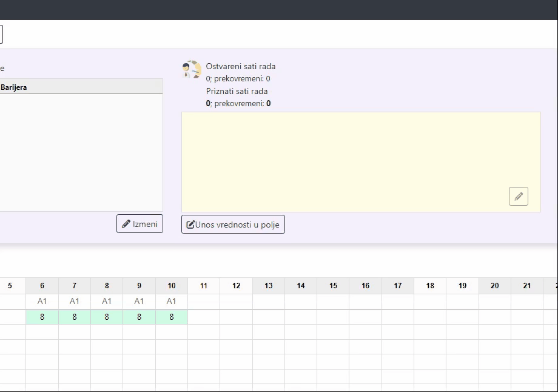Viewport: 558px width, 392px height.
Task: Select day 5 column header
Action: (x=10, y=286)
